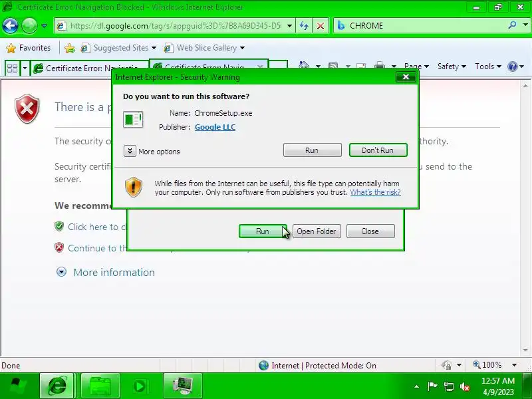Click the ChromeSetup.exe file name
The height and width of the screenshot is (399, 532).
223,113
